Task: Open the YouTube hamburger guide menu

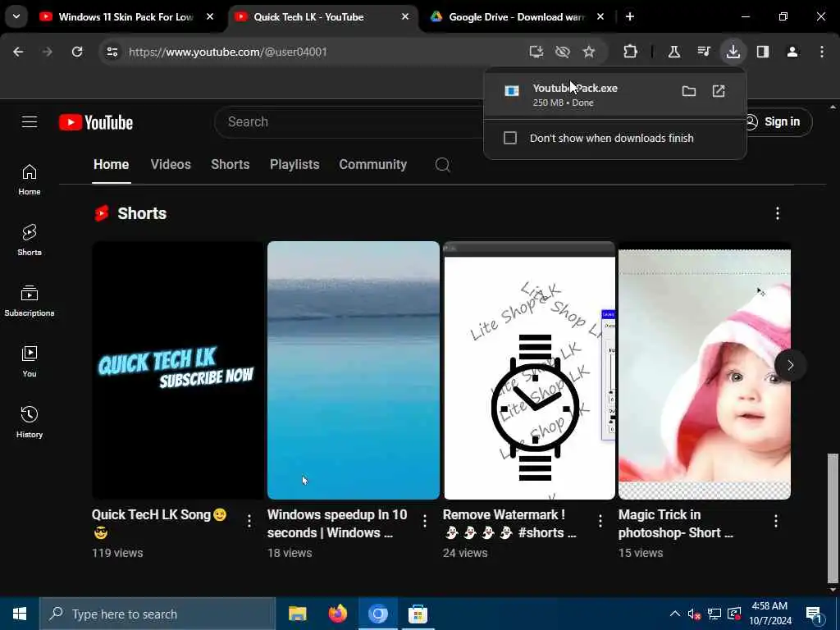Action: (30, 122)
